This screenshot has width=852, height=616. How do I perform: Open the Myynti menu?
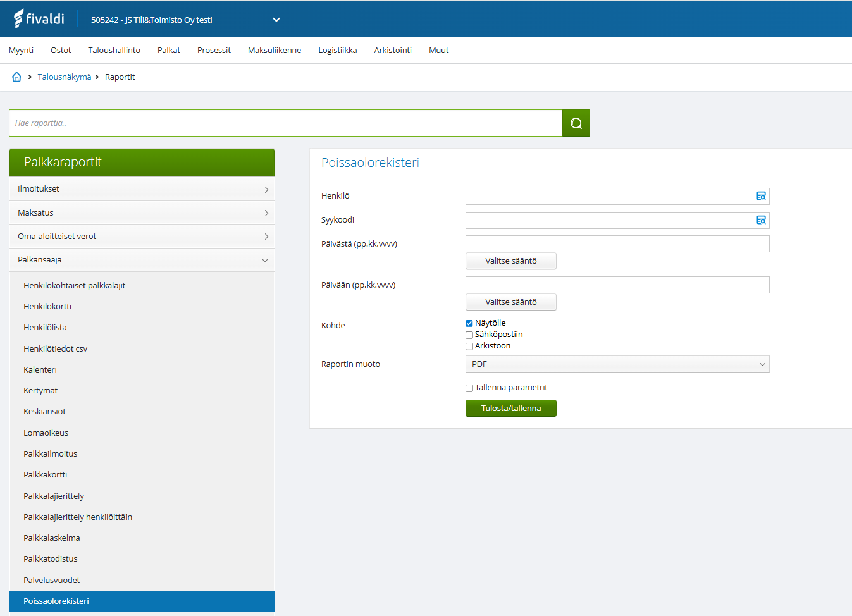point(21,51)
